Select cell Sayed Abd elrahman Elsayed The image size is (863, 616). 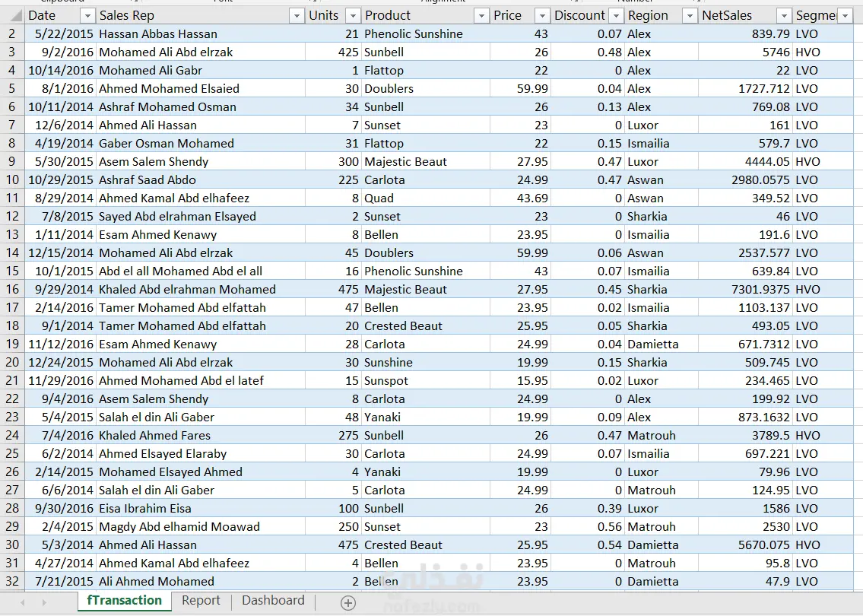pos(201,216)
